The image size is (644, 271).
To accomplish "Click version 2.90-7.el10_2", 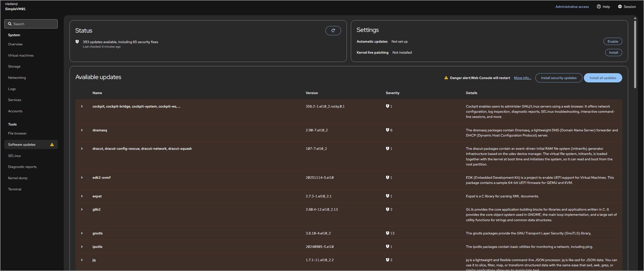I will click(x=317, y=130).
